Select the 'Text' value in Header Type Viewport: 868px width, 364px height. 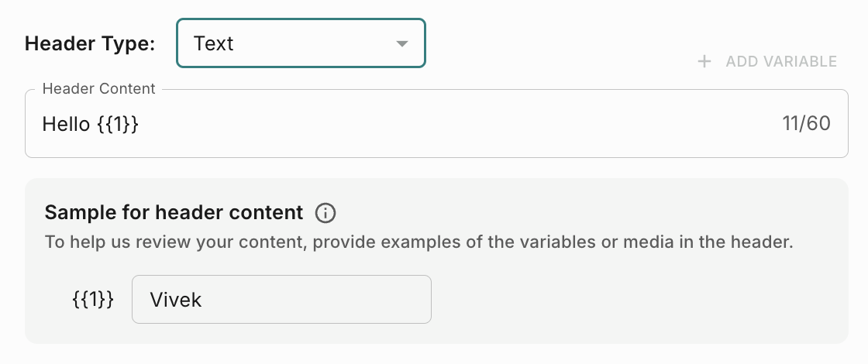(214, 43)
